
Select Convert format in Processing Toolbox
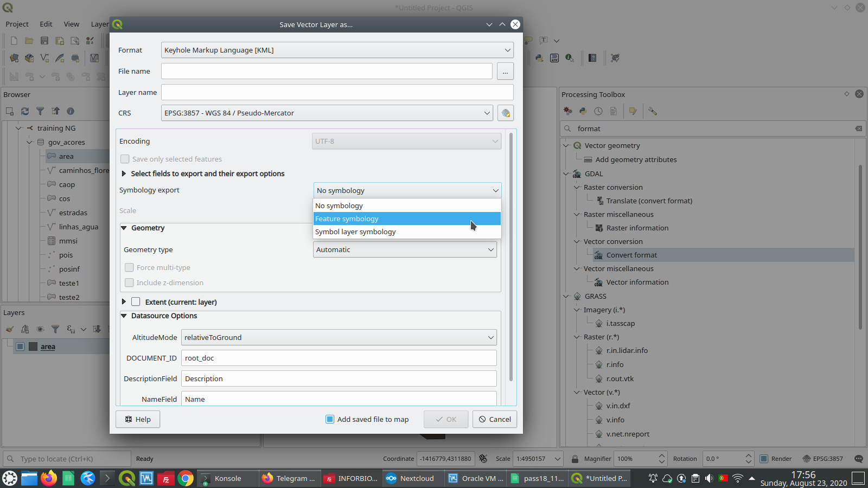[x=631, y=255]
